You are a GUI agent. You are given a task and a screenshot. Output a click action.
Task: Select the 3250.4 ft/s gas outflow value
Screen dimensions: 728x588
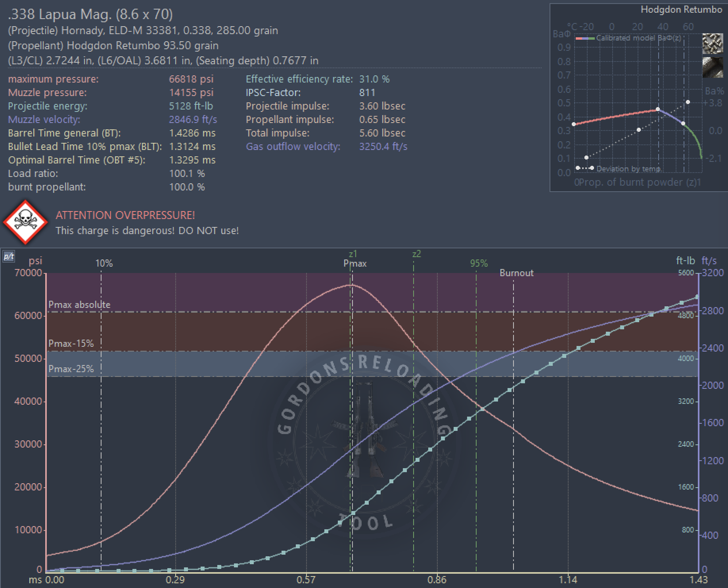tap(383, 146)
